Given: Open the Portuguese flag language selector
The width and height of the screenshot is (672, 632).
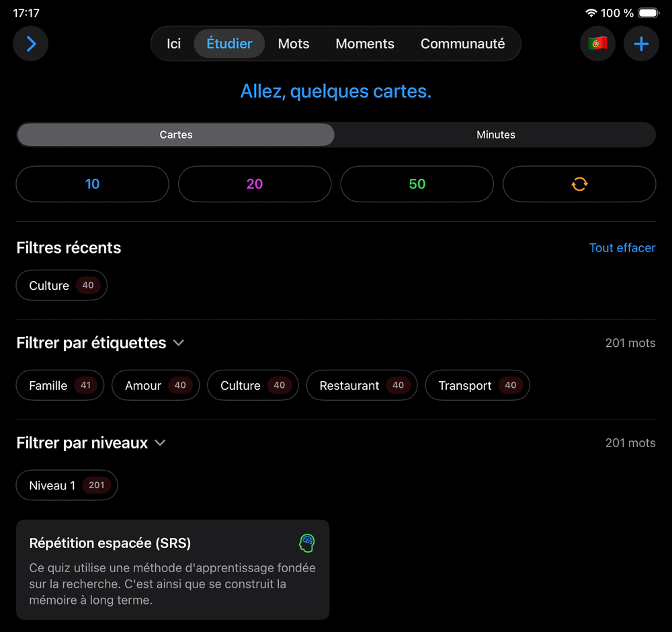Looking at the screenshot, I should pyautogui.click(x=597, y=44).
